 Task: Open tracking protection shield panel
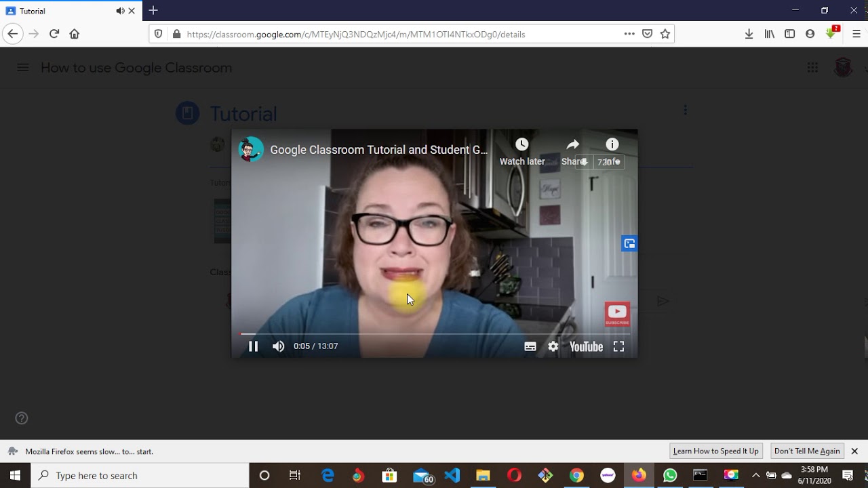pos(159,34)
